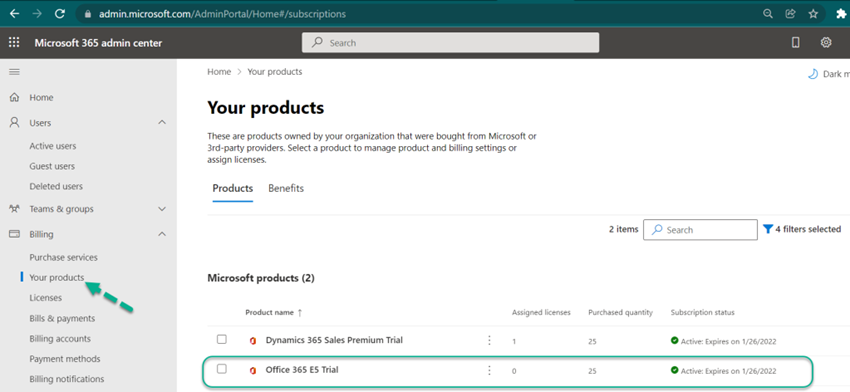This screenshot has width=850, height=392.
Task: Click the filter funnel icon
Action: click(x=768, y=229)
